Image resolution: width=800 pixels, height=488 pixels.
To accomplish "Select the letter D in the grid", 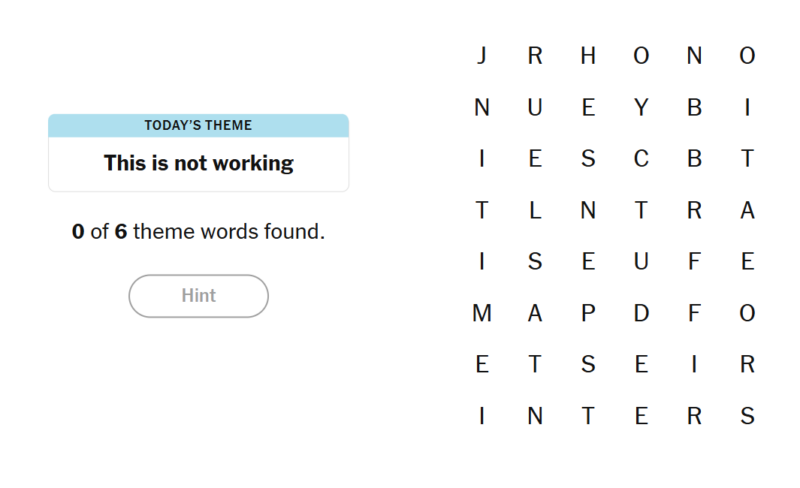I will [641, 314].
